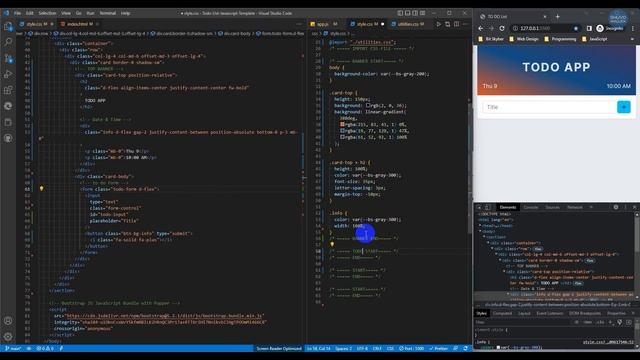Image resolution: width=640 pixels, height=360 pixels.
Task: Open the style.css source link in the Styles pane
Action: pos(609,342)
